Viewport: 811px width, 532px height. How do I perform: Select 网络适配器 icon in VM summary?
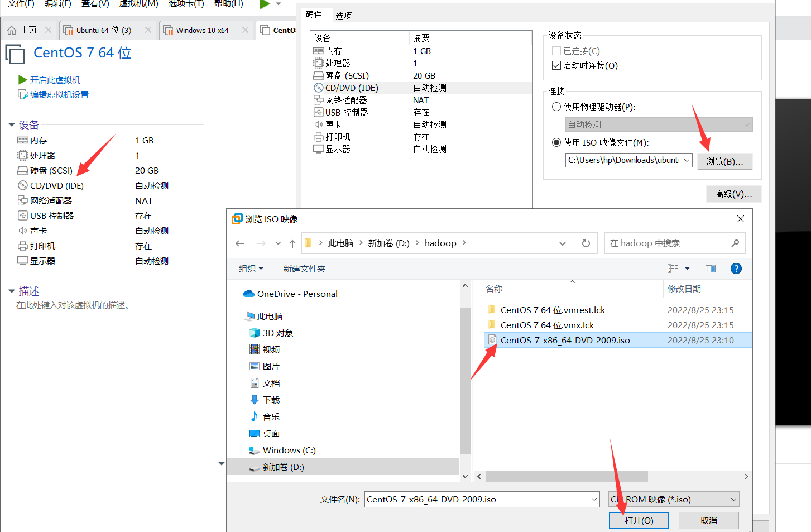coord(23,200)
